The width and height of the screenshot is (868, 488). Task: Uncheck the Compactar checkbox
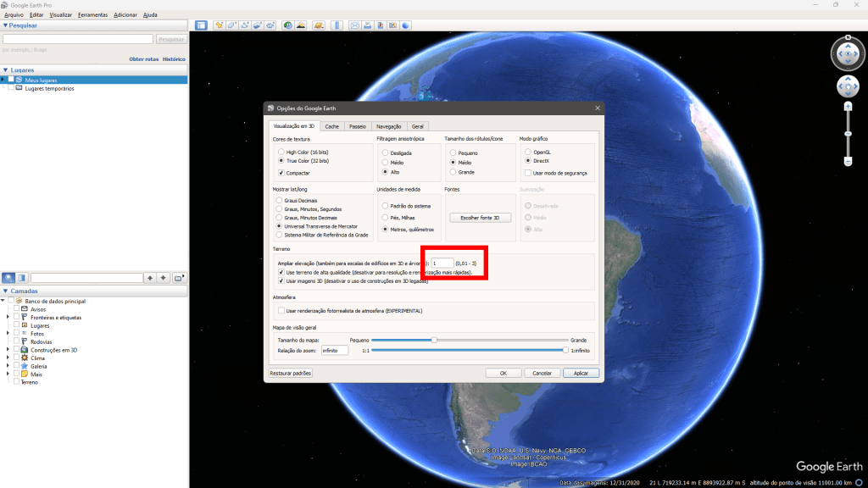(x=281, y=173)
